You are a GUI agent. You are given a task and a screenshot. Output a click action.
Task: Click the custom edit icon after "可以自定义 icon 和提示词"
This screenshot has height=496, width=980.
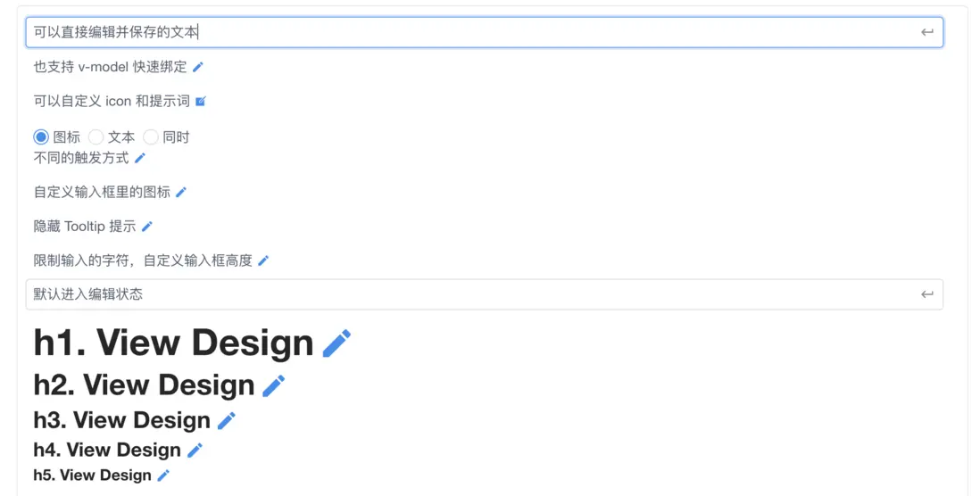(x=201, y=102)
